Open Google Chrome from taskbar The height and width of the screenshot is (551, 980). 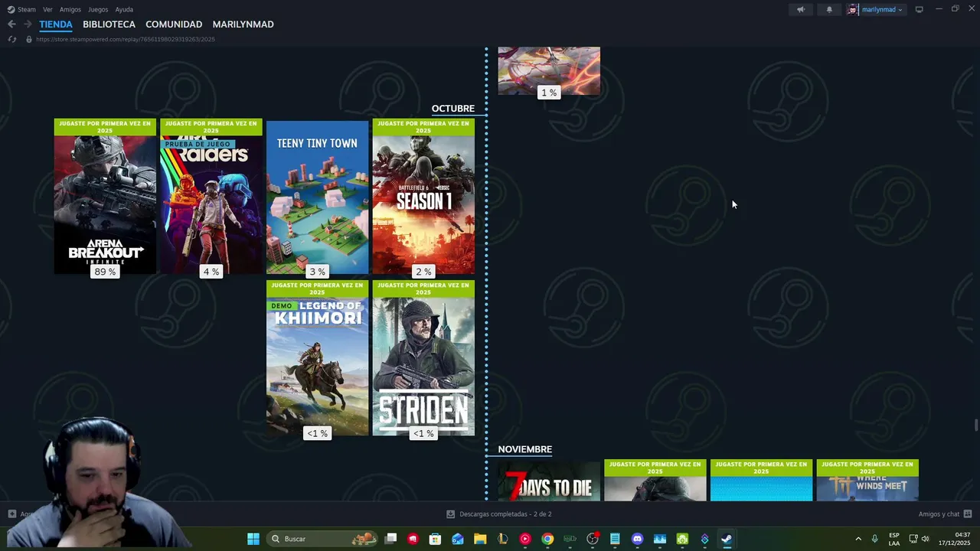pos(547,539)
